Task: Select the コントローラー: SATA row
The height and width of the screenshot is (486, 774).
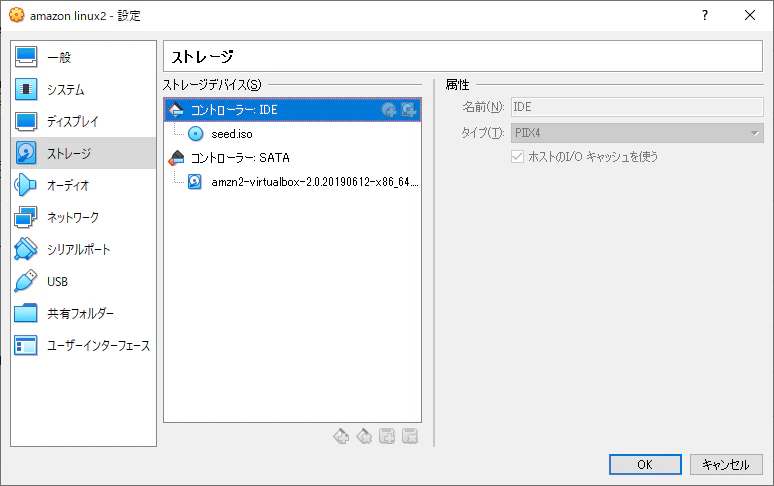Action: click(292, 158)
